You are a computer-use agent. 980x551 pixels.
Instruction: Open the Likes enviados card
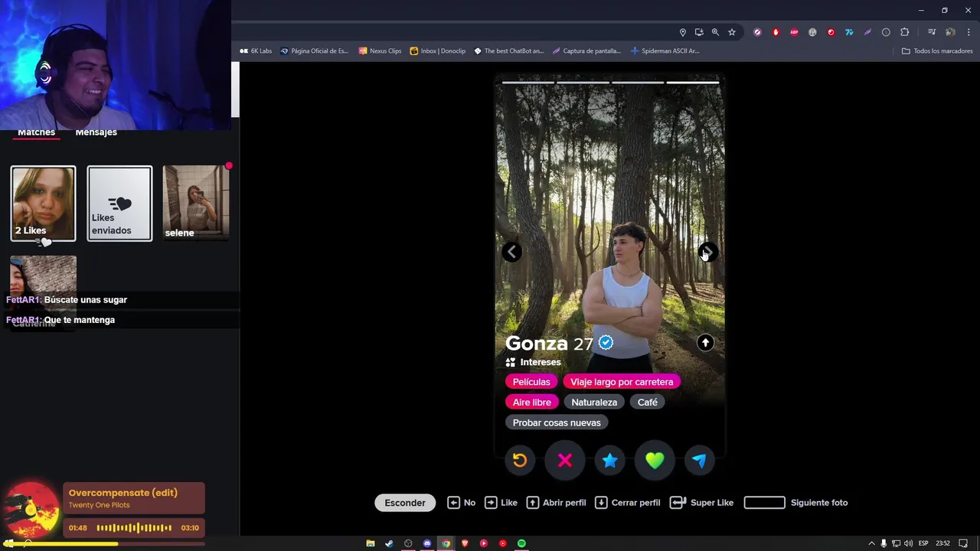pos(119,204)
